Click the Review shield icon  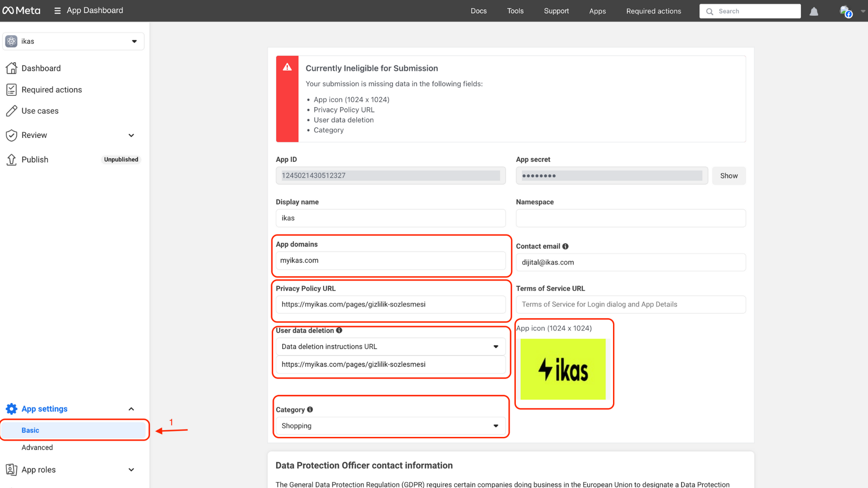click(x=12, y=135)
